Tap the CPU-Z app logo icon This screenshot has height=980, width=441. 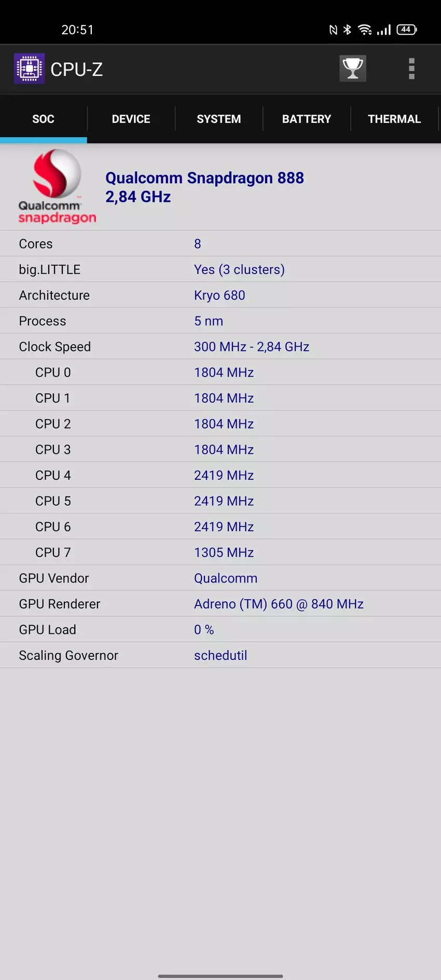click(x=29, y=68)
